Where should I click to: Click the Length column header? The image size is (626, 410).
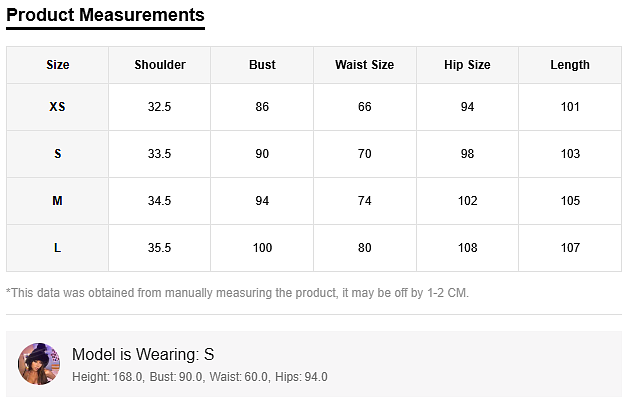pyautogui.click(x=570, y=65)
